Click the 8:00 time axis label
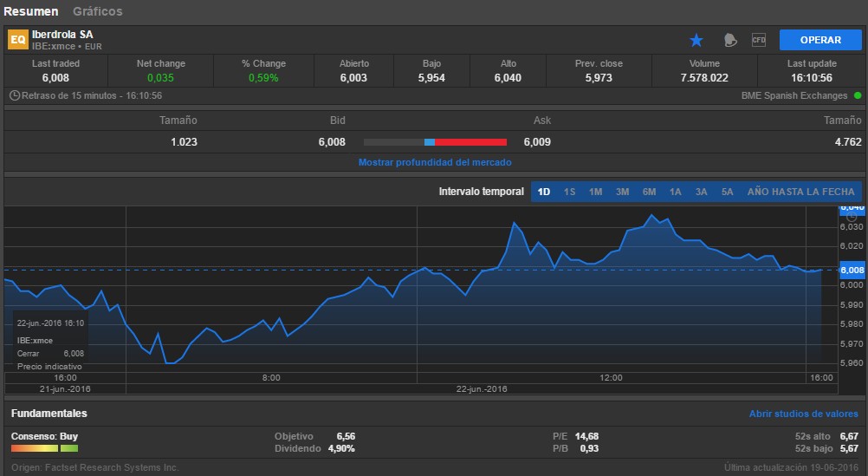The image size is (868, 476). click(x=270, y=377)
